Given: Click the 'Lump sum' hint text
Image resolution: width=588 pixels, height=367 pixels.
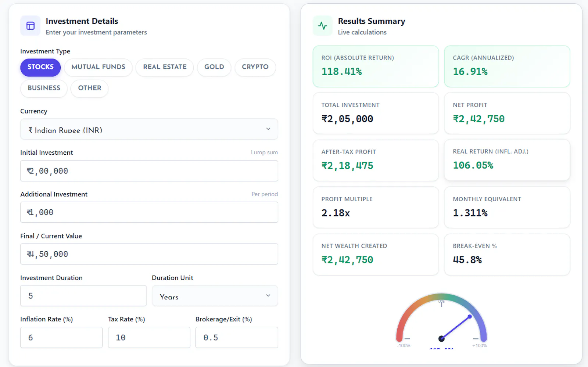Looking at the screenshot, I should (264, 152).
